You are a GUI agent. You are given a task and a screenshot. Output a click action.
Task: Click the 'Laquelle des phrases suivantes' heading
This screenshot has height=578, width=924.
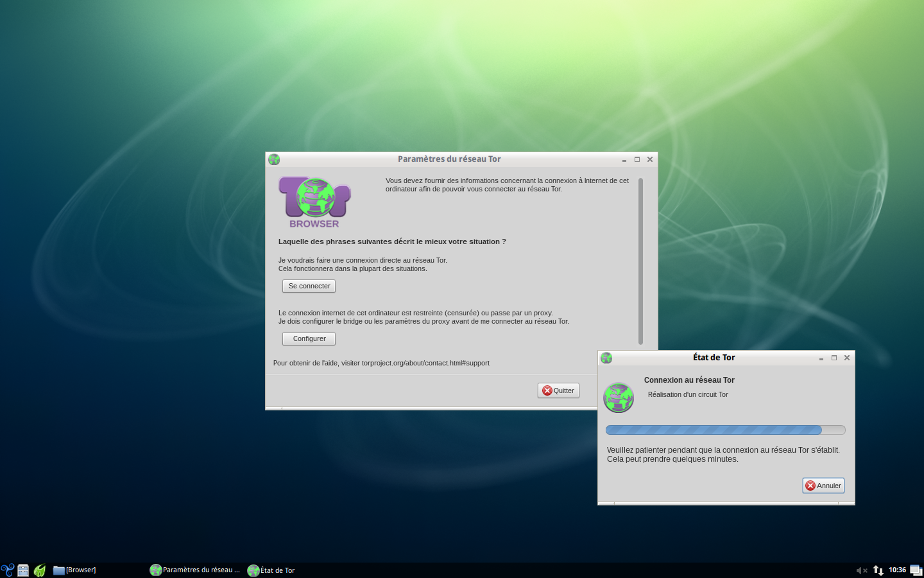(x=392, y=241)
